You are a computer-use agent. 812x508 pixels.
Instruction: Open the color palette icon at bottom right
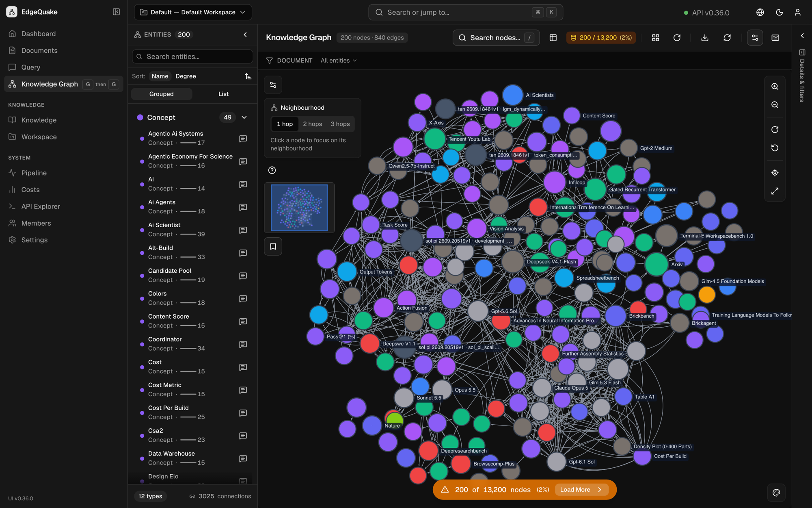pos(776,493)
